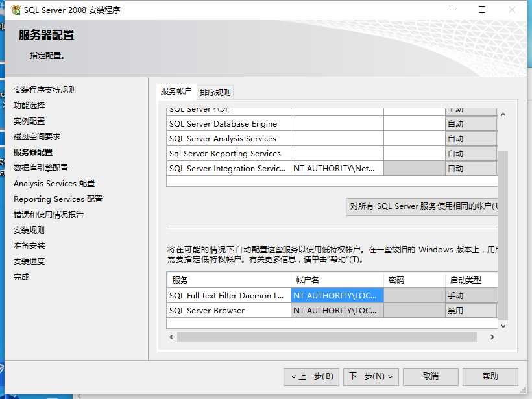532x399 pixels.
Task: Click bold 服务器配置 step in sidebar
Action: click(x=33, y=152)
